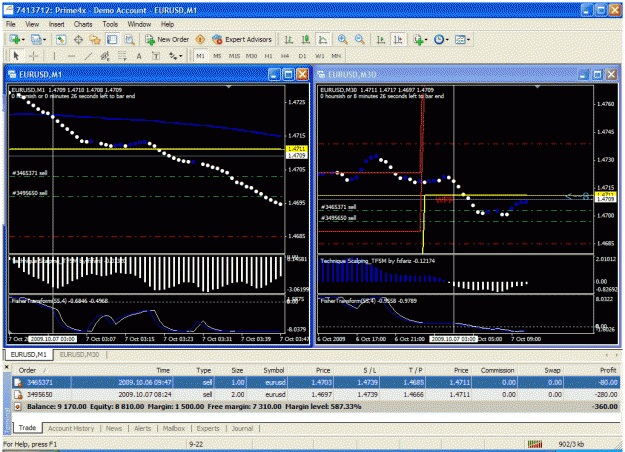Open the Alerts terminal tab
Screen dimensions: 625x452
pos(142,428)
